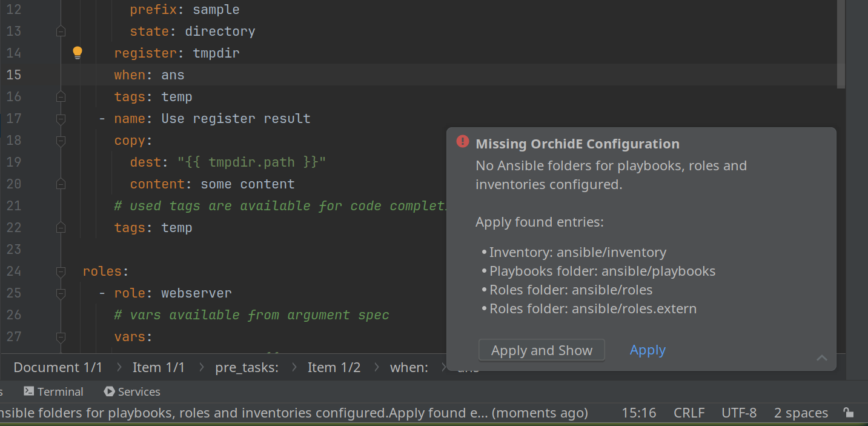Click 'Inventory: ansible/inventory' entry
868x426 pixels.
coord(577,252)
